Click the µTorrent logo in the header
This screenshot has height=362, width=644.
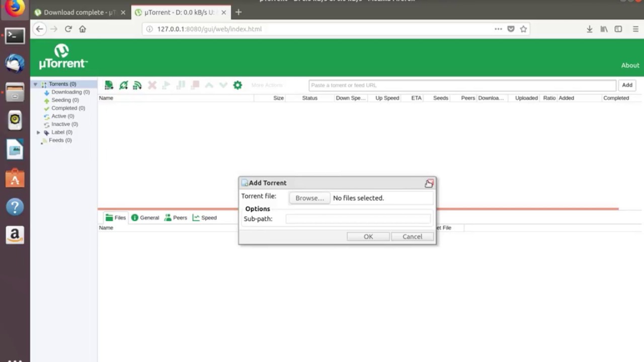coord(63,56)
